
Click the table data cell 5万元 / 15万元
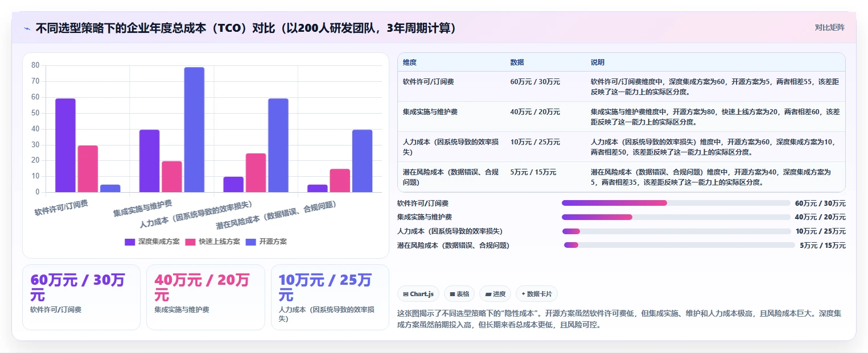pos(533,172)
